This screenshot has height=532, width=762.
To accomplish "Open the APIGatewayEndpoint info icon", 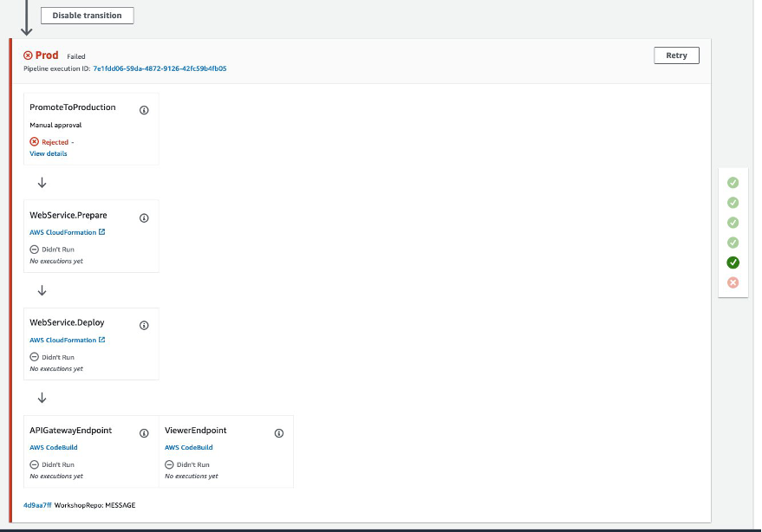I will pos(144,432).
